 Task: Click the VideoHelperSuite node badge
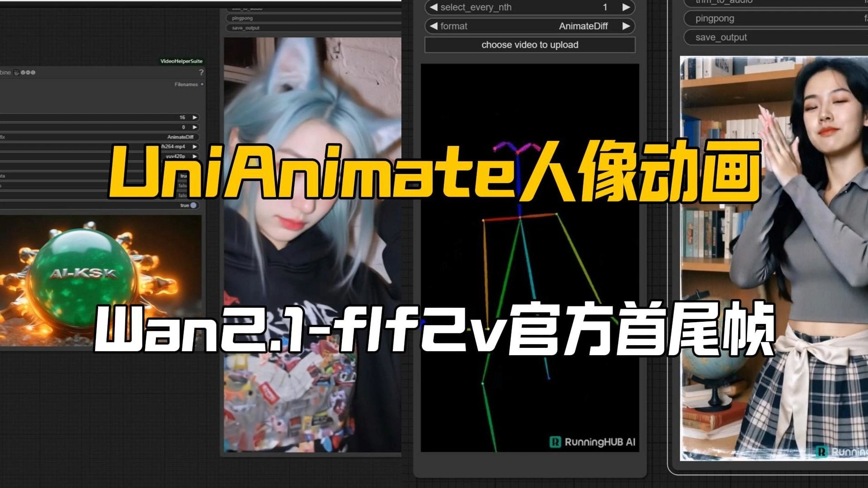(x=181, y=61)
